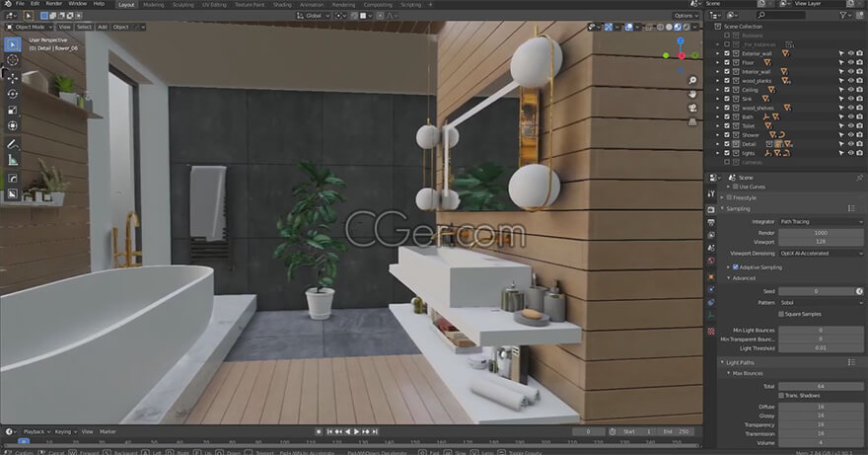Click the Total max bounces 64 field

(x=821, y=386)
